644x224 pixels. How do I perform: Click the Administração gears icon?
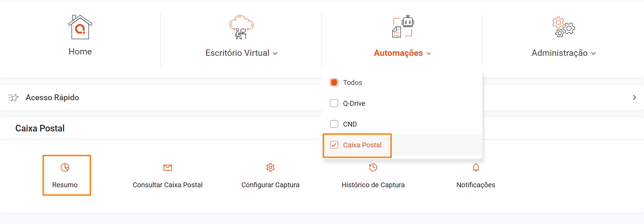[x=564, y=27]
